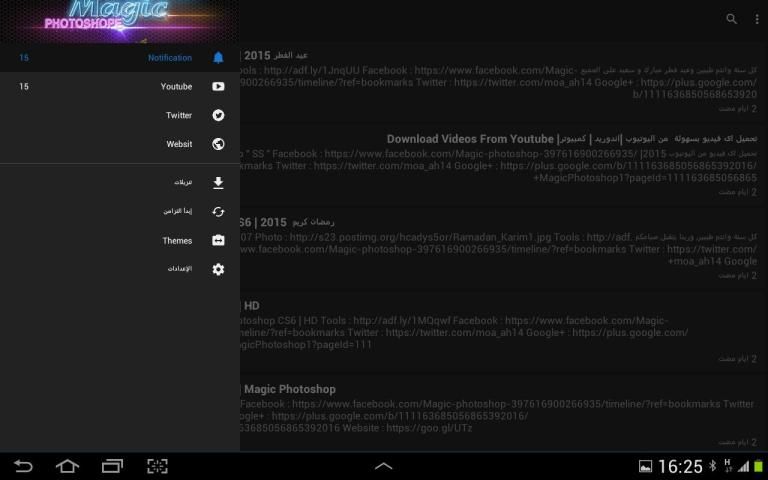The image size is (768, 480).
Task: Start sync with the refresh arrows icon
Action: [218, 212]
